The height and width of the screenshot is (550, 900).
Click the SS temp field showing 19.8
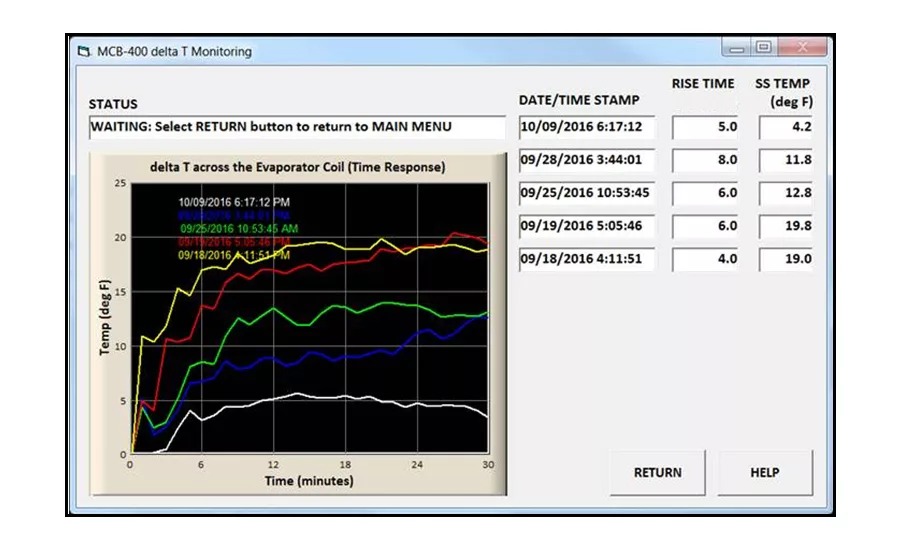786,226
